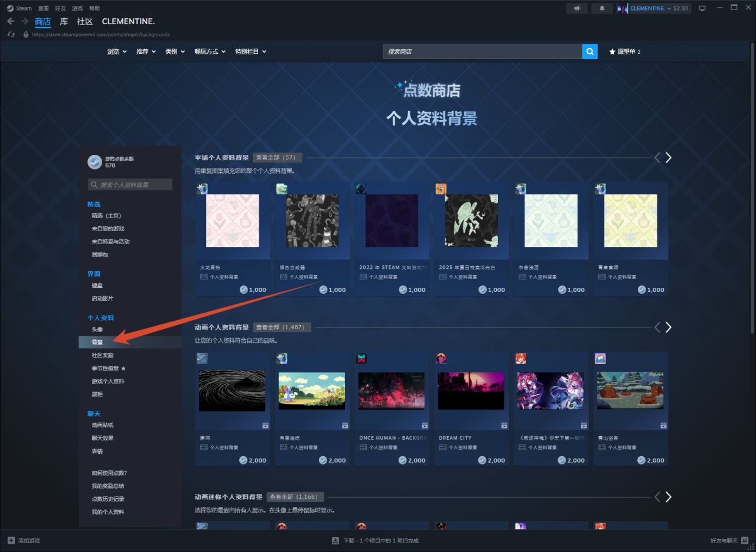Viewport: 756px width, 552px height.
Task: Open the DREAM CITY background thumbnail
Action: 471,391
